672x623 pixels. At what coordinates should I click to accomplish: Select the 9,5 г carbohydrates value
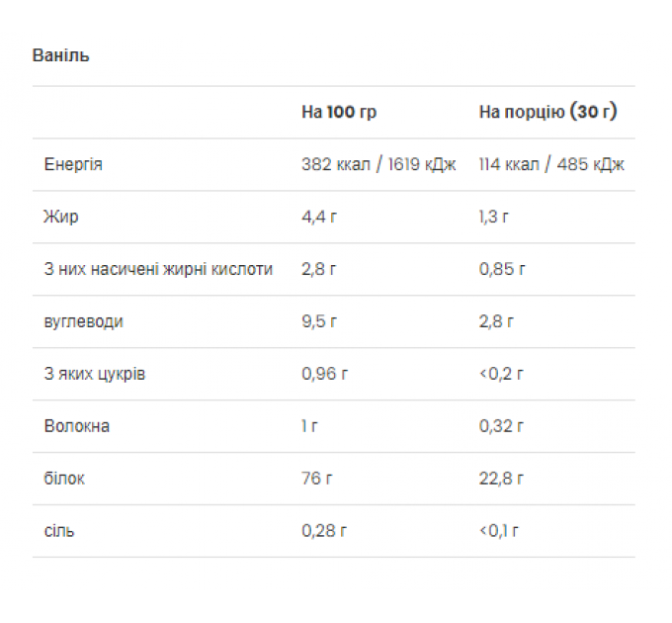click(x=319, y=321)
